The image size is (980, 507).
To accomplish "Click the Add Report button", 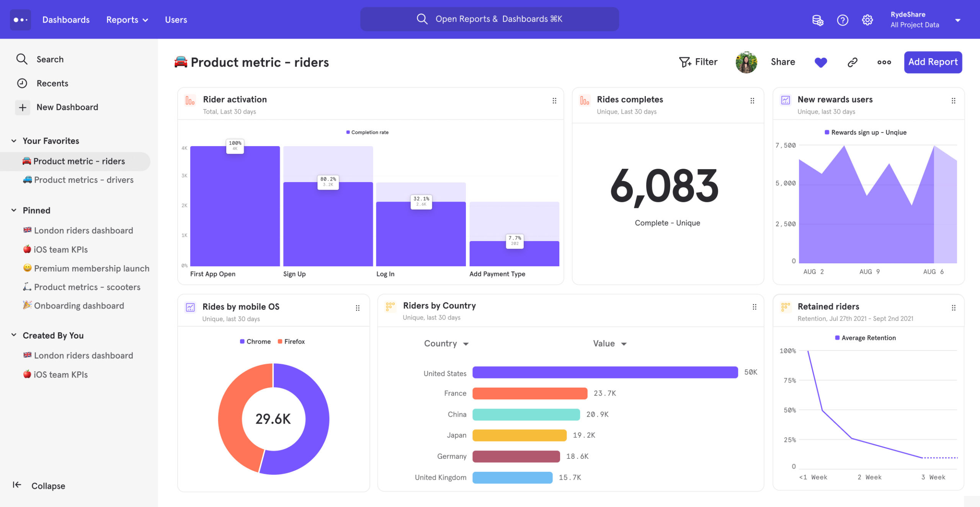I will 933,62.
